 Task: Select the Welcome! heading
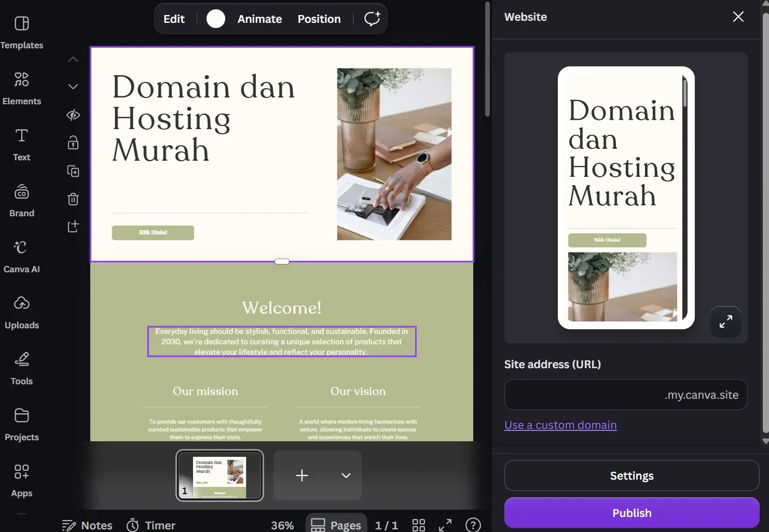pos(282,308)
